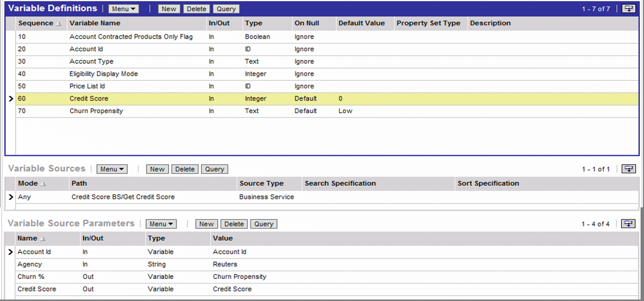This screenshot has width=644, height=301.
Task: Click New in the Variable Definitions toolbar
Action: (x=169, y=8)
